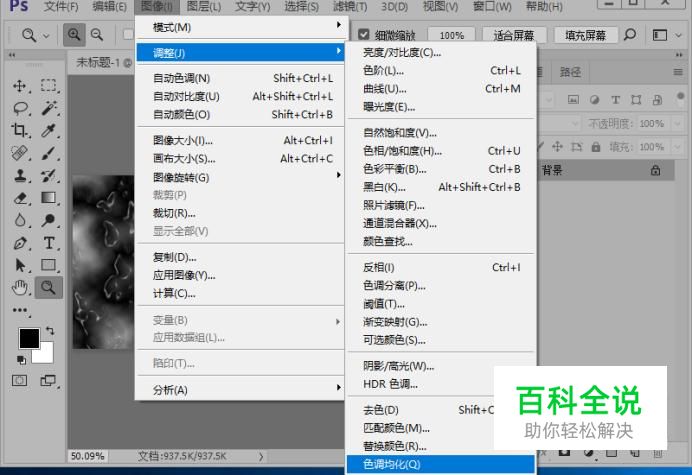692x475 pixels.
Task: Toggle Quick Mask mode
Action: tap(19, 380)
